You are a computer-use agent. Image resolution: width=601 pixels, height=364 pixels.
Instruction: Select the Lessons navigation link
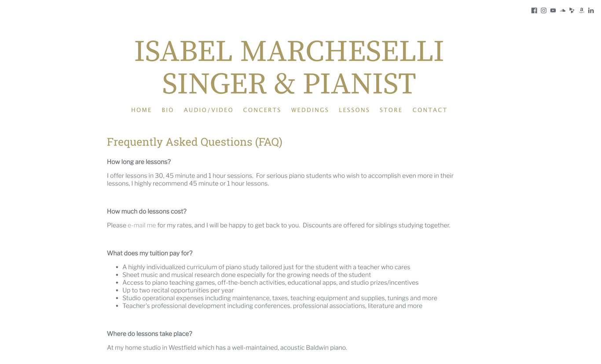tap(354, 110)
